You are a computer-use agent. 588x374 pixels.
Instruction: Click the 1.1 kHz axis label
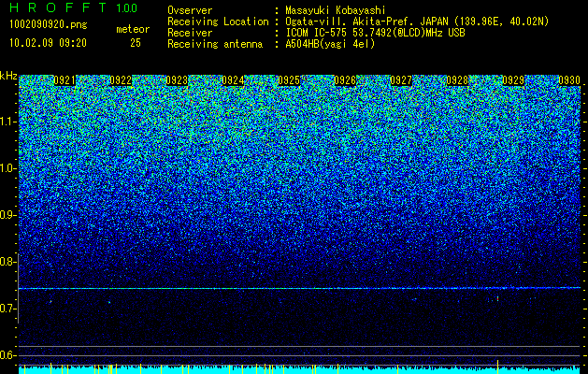8,122
